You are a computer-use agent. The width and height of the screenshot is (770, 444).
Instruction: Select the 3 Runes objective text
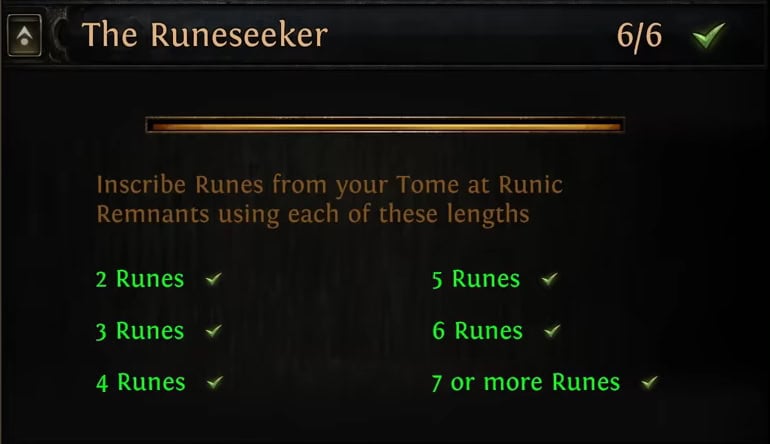(x=140, y=331)
